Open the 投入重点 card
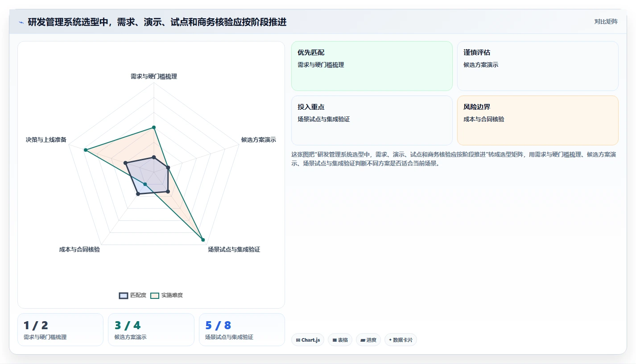The width and height of the screenshot is (636, 364). [x=372, y=120]
